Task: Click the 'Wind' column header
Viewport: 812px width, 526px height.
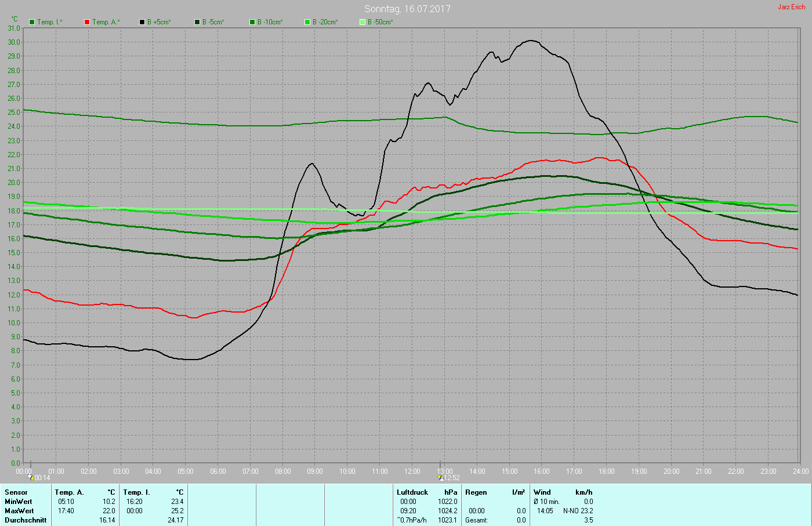Action: click(542, 492)
